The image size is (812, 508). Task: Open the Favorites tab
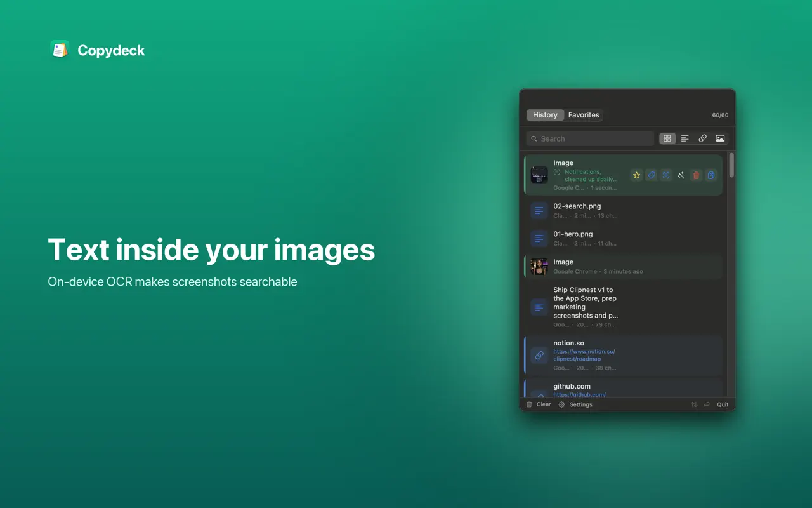coord(584,115)
